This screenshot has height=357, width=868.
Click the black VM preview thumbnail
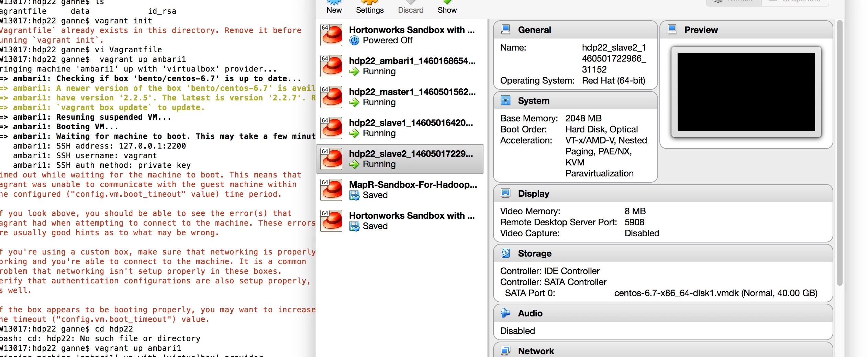point(746,92)
